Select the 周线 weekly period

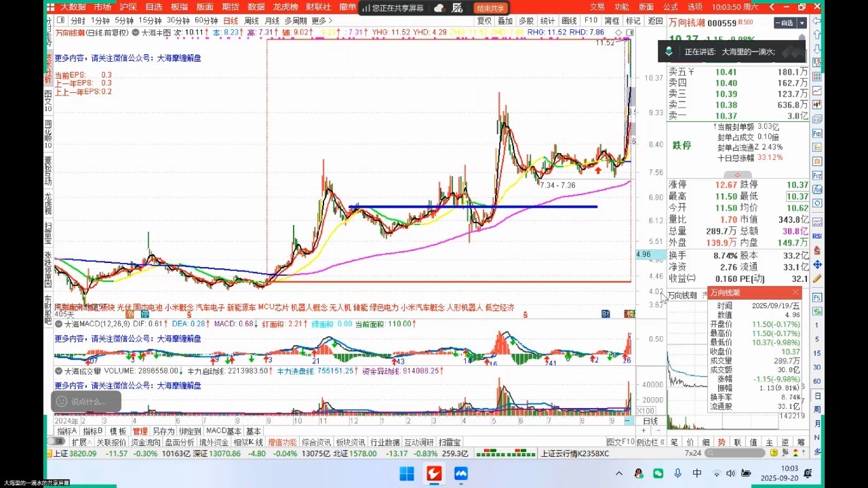[252, 21]
